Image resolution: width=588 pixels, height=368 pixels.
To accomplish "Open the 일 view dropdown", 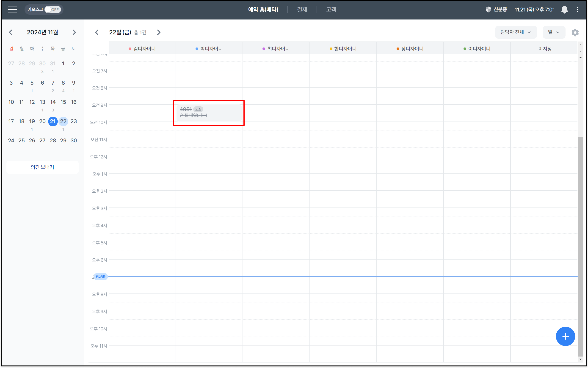I will 553,32.
